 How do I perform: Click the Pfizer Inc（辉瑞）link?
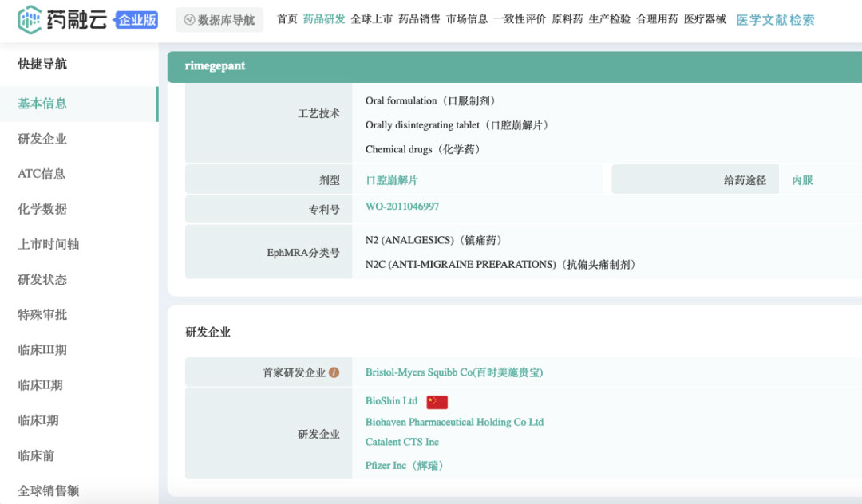coord(405,465)
